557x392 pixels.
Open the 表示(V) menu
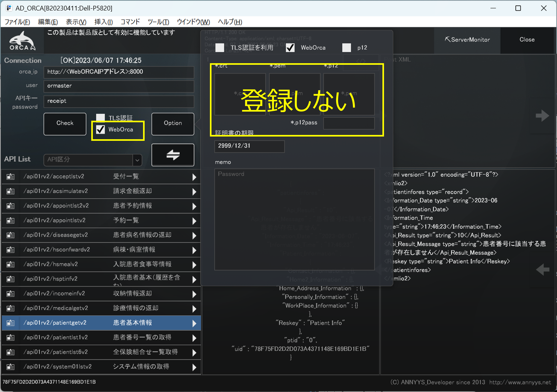pos(76,22)
